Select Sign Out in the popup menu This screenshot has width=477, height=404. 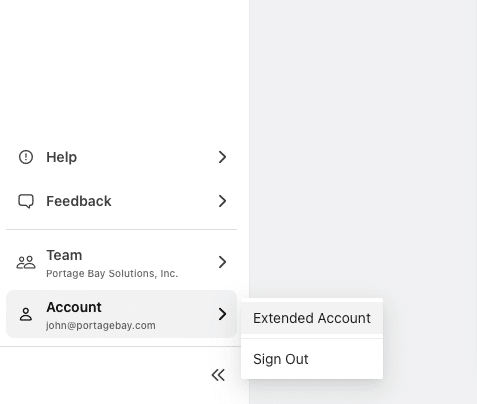tap(312, 359)
